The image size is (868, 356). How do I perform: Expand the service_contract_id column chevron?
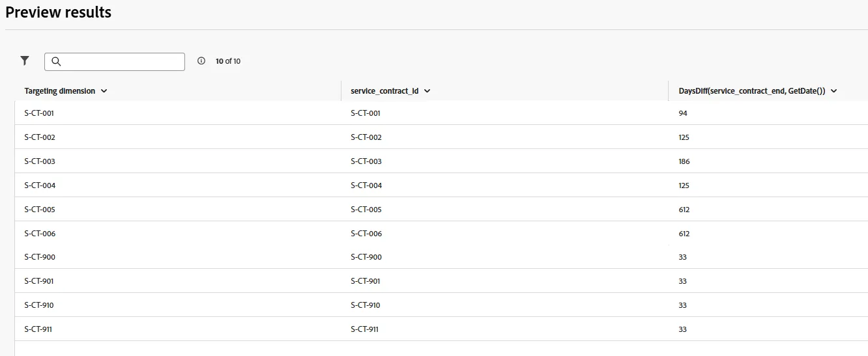click(427, 91)
